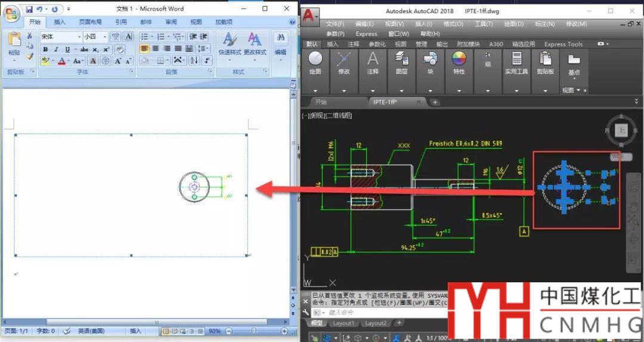The image size is (644, 342).
Task: Click the 快速样式 quick styles button
Action: click(230, 45)
